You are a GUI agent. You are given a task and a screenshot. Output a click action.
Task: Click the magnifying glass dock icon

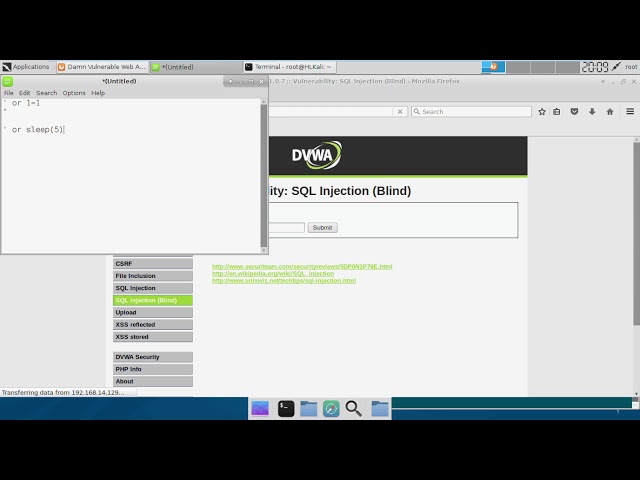(353, 409)
